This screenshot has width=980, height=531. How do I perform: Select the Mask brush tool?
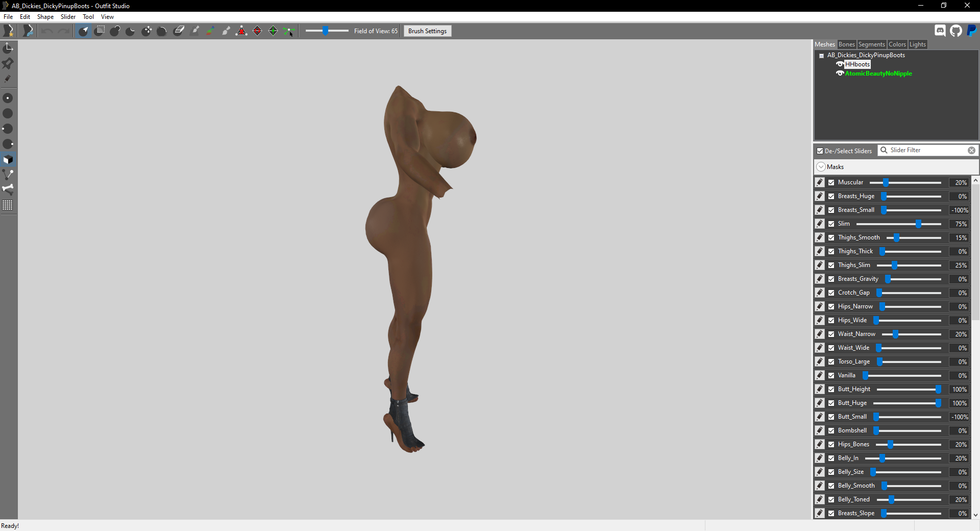100,31
